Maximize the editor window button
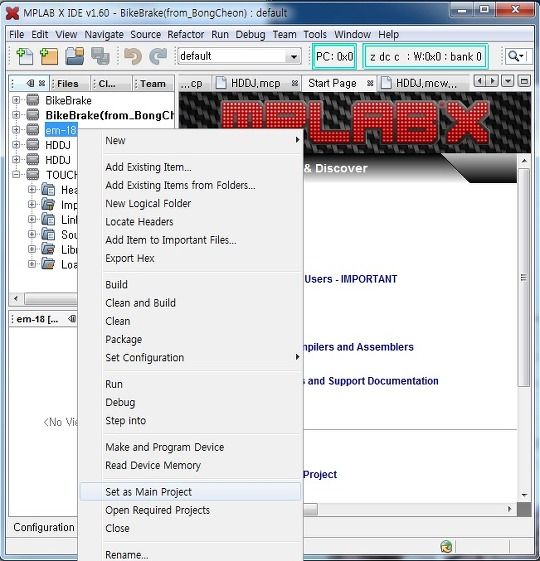This screenshot has height=561, width=540. point(524,81)
